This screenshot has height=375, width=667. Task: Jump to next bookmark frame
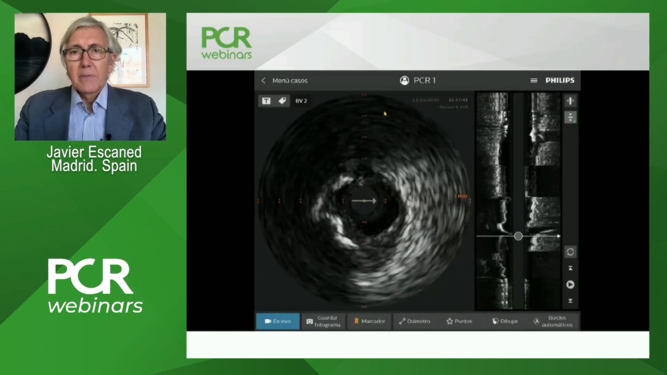[x=570, y=301]
